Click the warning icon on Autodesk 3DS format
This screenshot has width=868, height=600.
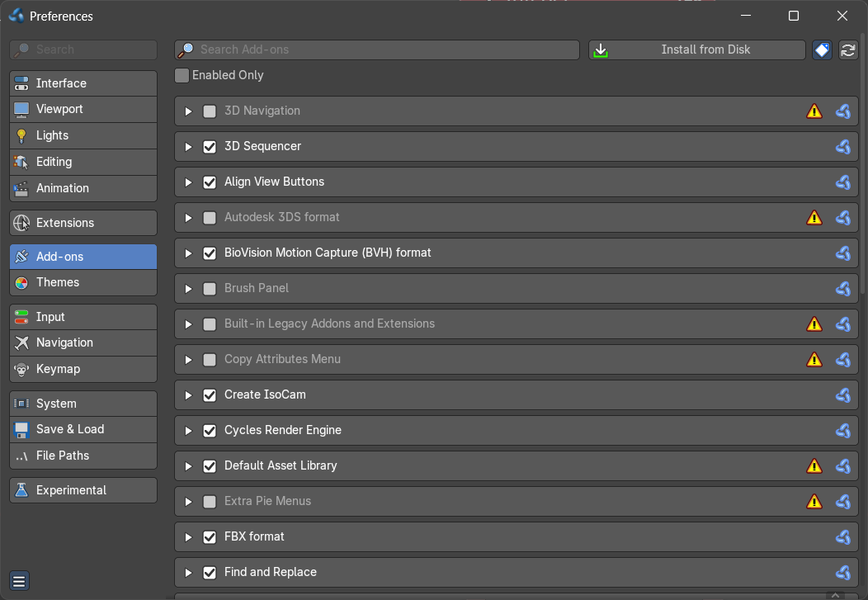pyautogui.click(x=814, y=218)
